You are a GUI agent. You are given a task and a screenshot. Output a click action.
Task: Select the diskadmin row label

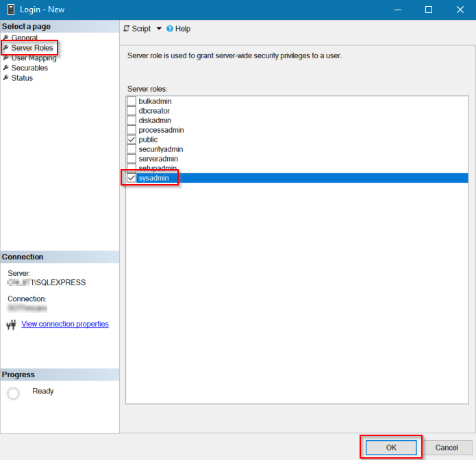point(155,120)
